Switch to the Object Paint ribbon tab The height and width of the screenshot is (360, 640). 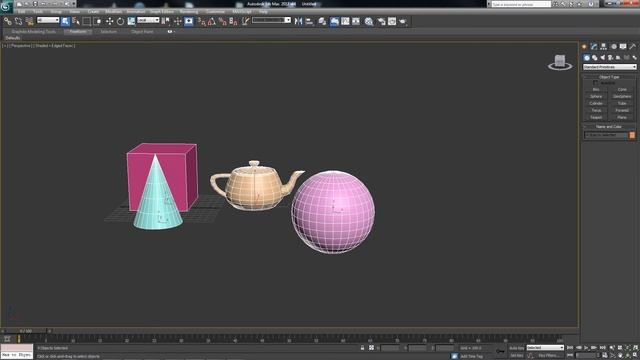142,31
